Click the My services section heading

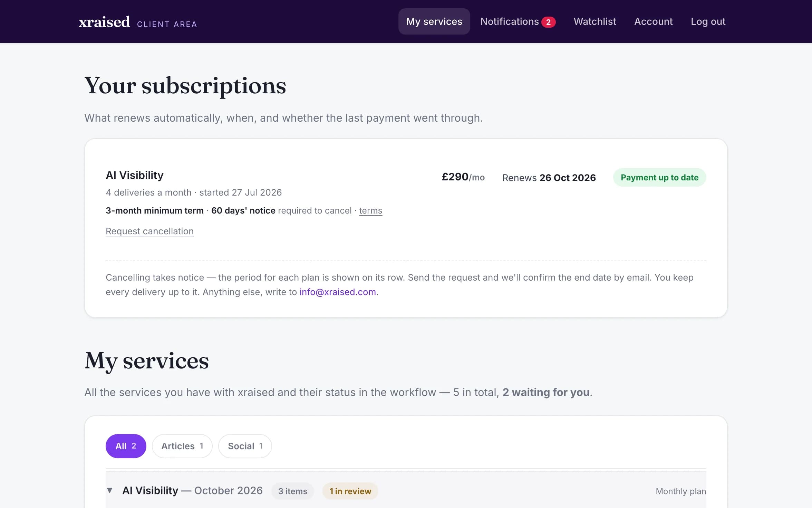click(147, 361)
